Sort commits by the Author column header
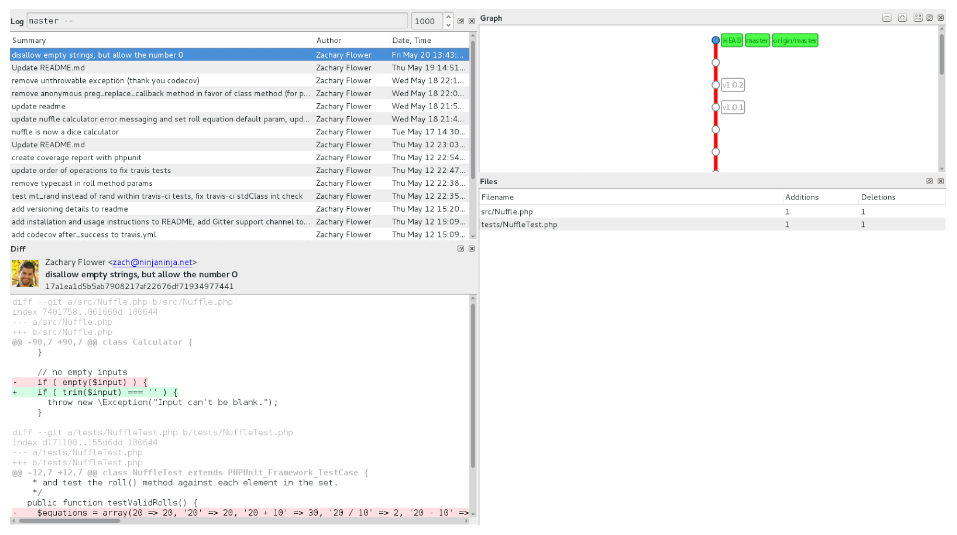The height and width of the screenshot is (535, 957). (328, 40)
